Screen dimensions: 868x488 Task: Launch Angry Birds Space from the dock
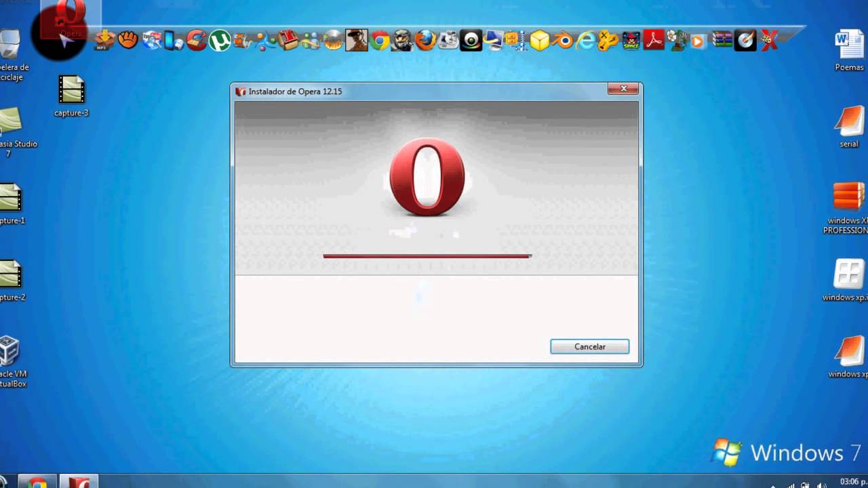click(631, 41)
